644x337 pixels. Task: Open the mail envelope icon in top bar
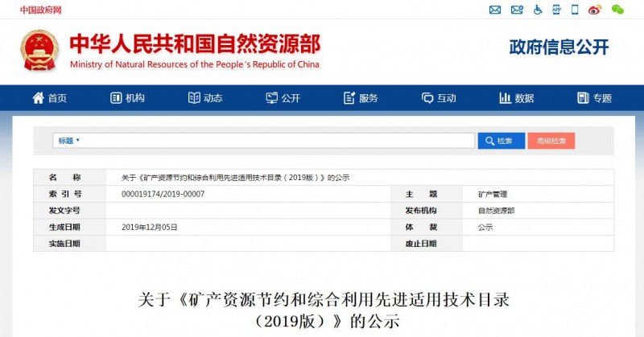click(x=495, y=10)
